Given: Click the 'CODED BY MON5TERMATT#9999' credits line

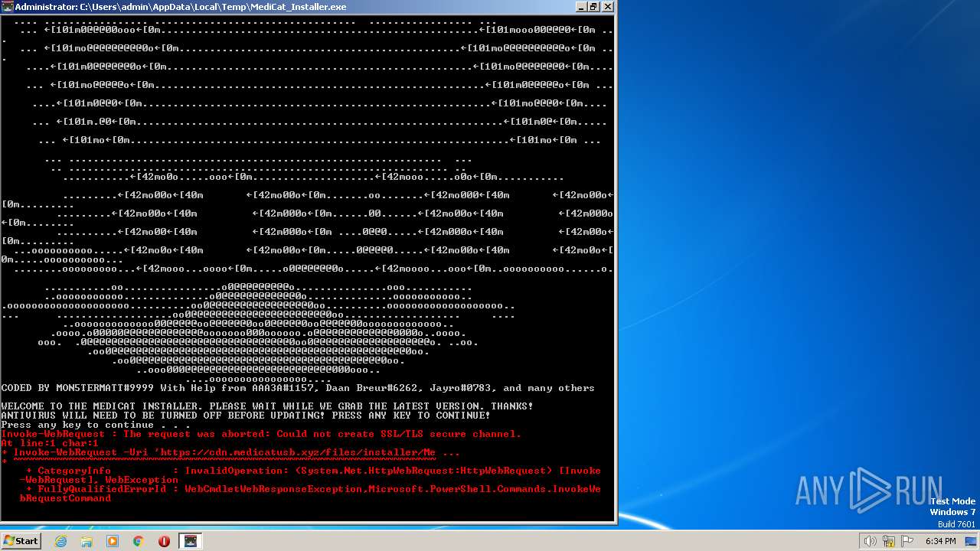Looking at the screenshot, I should [298, 388].
